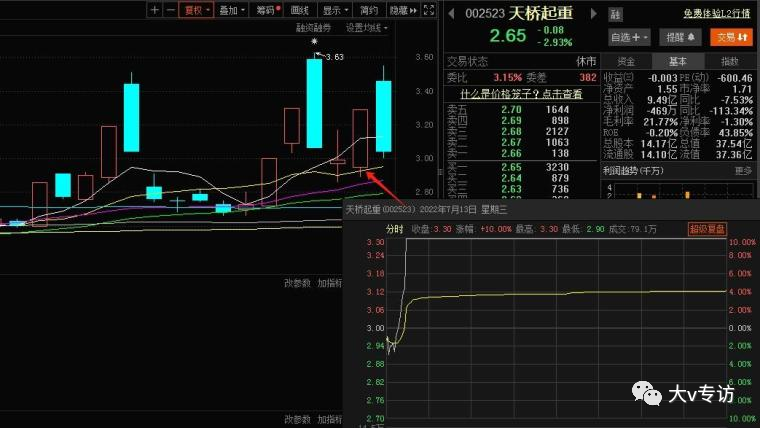
Task: Show the 筹码 chip distribution
Action: [x=268, y=10]
